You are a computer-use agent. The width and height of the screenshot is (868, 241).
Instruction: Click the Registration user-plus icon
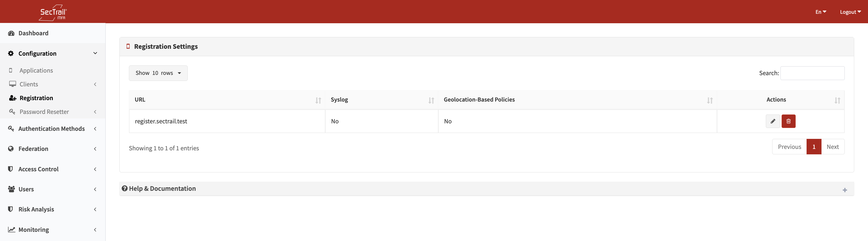tap(13, 98)
